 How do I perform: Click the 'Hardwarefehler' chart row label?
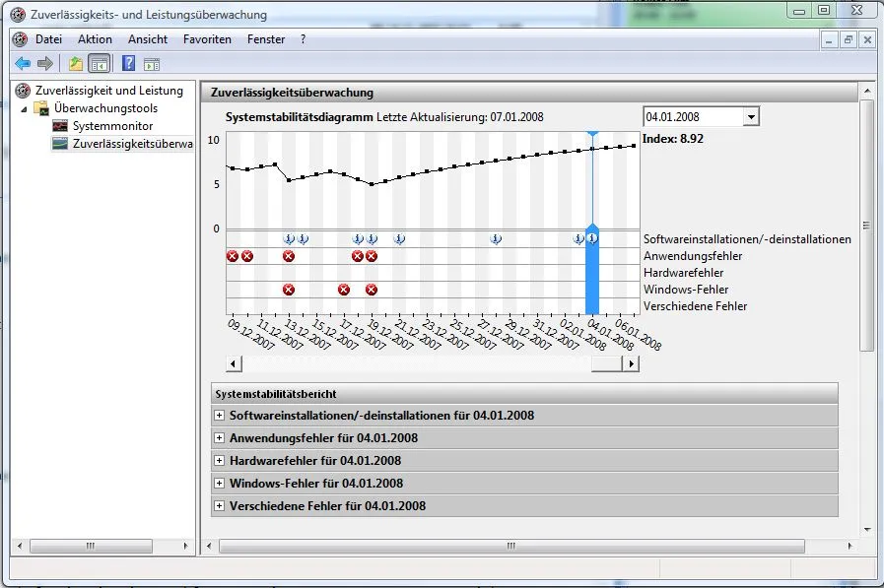coord(683,273)
